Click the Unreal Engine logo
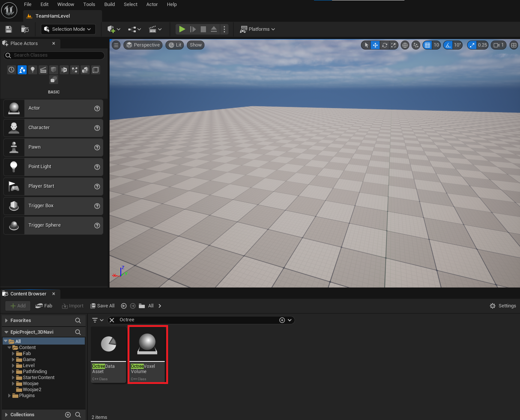This screenshot has width=520, height=420. coord(9,10)
